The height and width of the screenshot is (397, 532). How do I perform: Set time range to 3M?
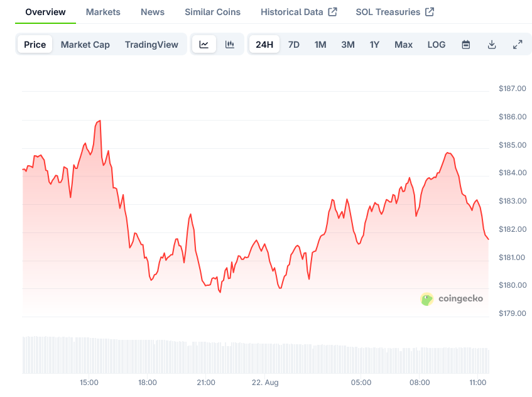pyautogui.click(x=348, y=45)
